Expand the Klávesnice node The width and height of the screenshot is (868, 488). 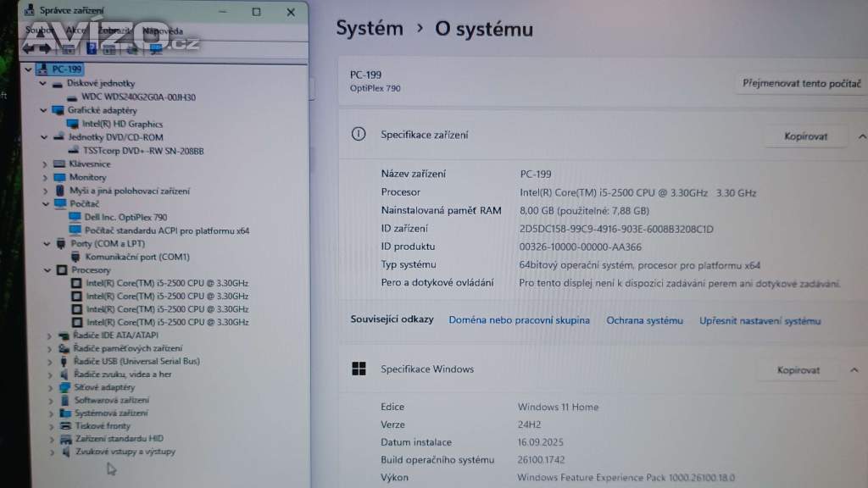point(45,164)
